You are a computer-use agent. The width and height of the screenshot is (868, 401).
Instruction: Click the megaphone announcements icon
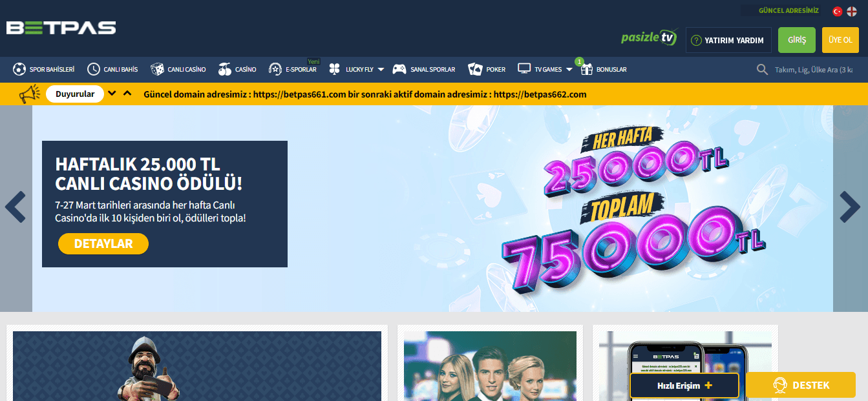[x=29, y=94]
